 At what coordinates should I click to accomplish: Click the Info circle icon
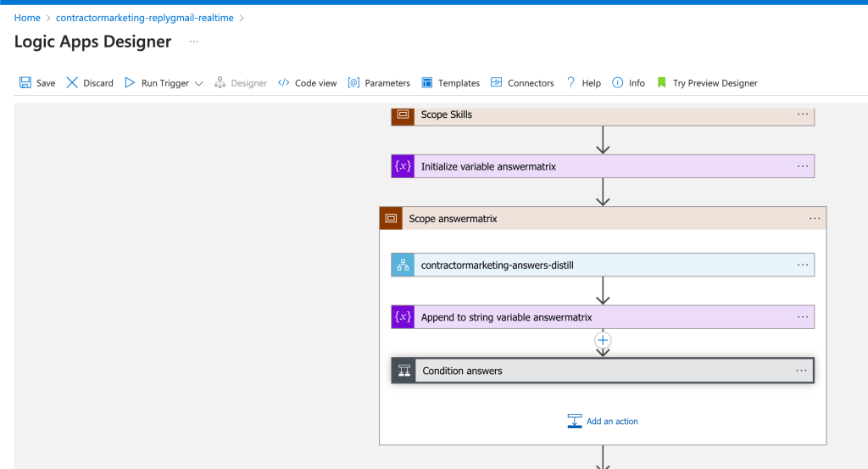[617, 82]
